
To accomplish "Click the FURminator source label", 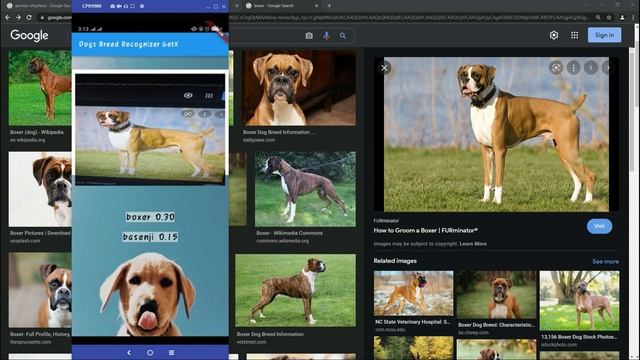I will coord(386,221).
